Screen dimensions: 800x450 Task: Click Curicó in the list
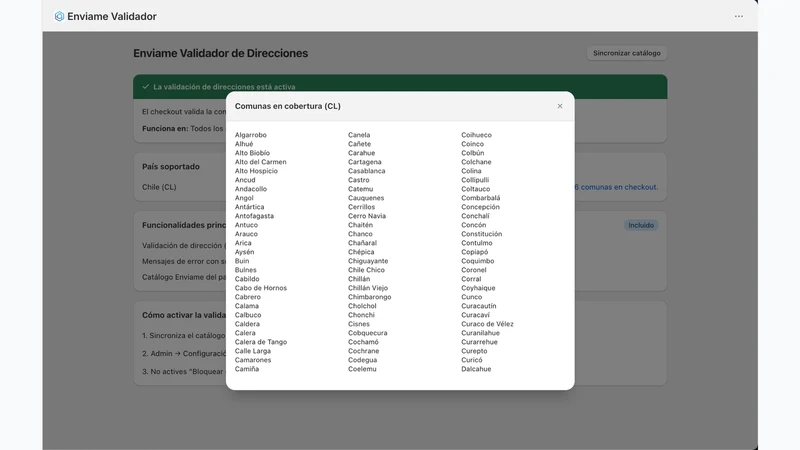[x=471, y=360]
